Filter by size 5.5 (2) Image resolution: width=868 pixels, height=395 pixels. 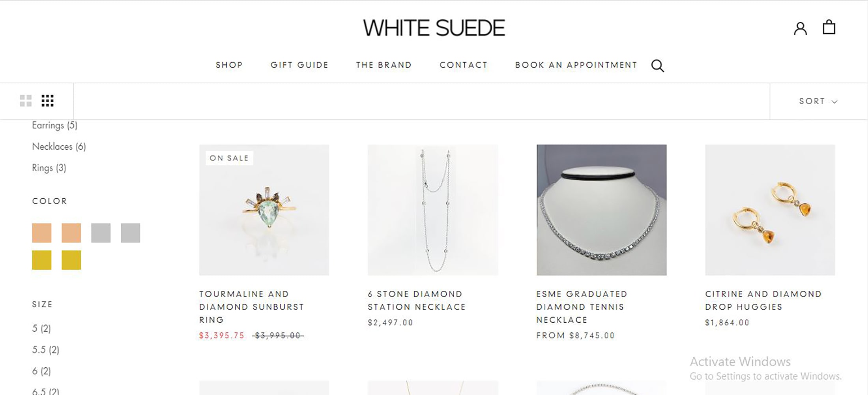point(45,350)
